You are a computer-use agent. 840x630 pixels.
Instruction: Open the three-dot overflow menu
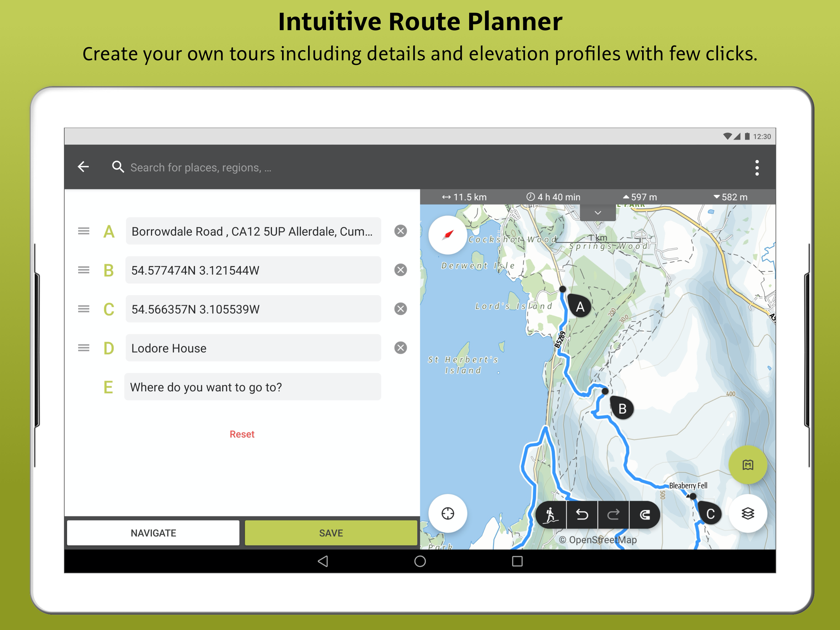(756, 168)
